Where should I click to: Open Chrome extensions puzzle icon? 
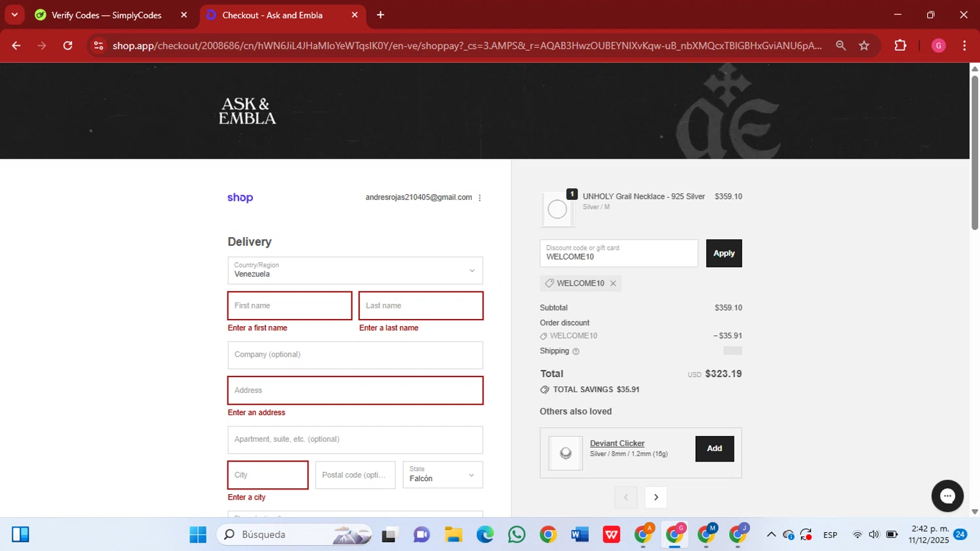coord(900,46)
